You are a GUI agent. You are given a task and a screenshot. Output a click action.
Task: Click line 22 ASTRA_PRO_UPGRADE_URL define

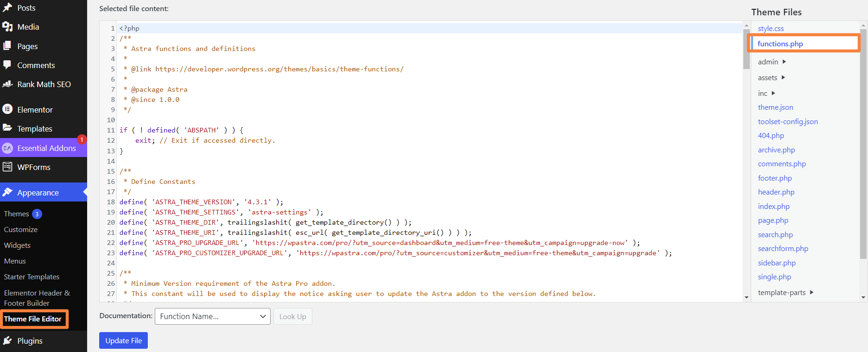click(380, 243)
